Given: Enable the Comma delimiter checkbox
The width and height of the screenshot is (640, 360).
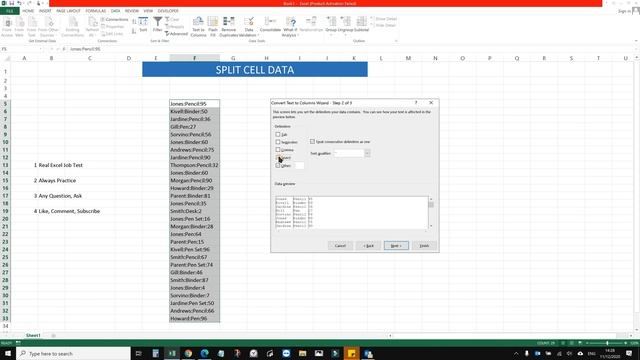Looking at the screenshot, I should (x=278, y=150).
